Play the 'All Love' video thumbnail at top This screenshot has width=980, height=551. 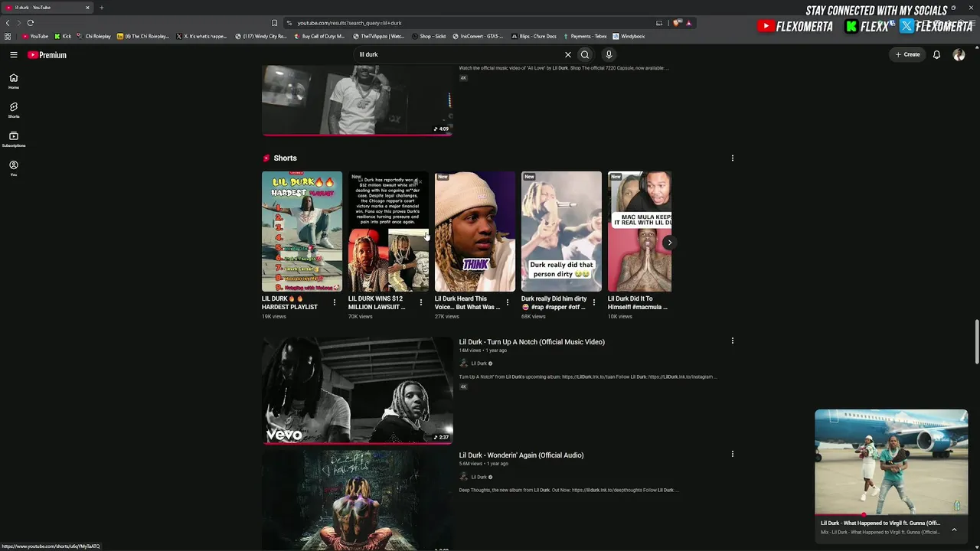coord(358,100)
